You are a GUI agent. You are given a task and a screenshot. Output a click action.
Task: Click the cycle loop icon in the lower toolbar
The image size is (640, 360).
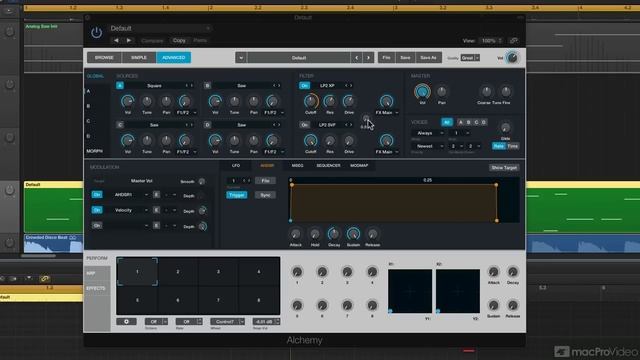click(x=44, y=279)
